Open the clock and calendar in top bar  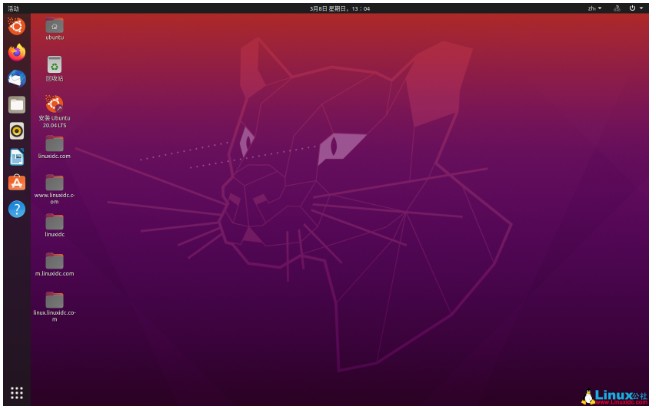click(340, 8)
